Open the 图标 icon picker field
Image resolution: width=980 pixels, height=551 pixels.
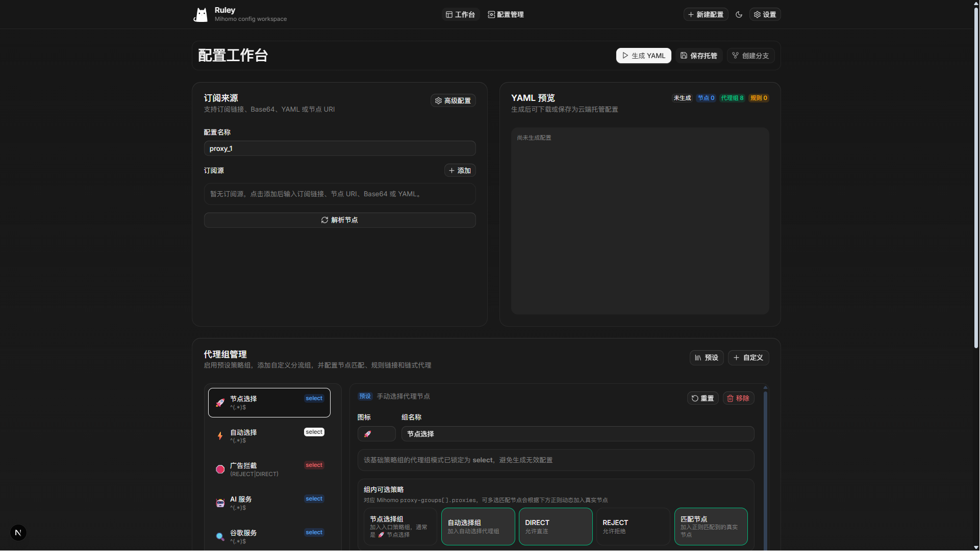pos(376,434)
